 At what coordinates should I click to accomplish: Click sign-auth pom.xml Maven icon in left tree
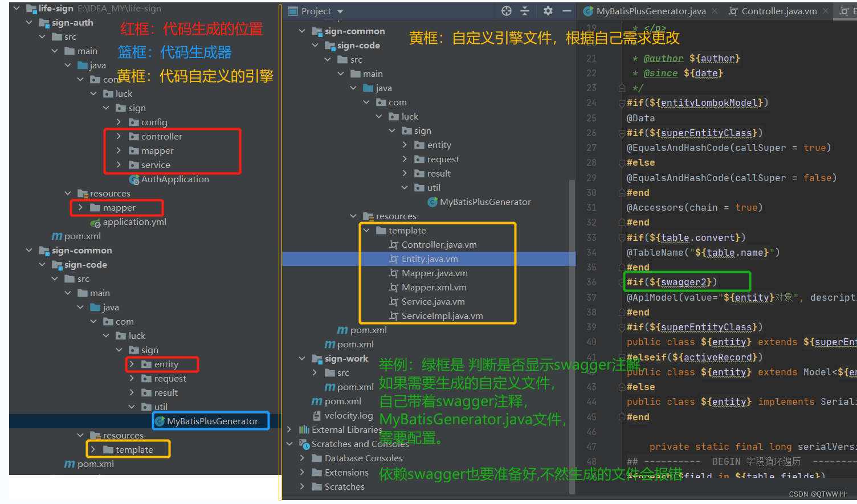[x=57, y=236]
